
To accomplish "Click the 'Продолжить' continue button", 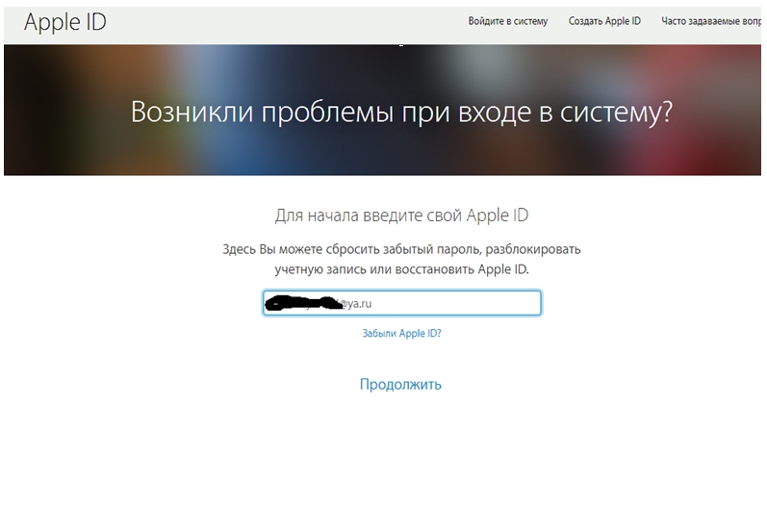I will (x=400, y=385).
